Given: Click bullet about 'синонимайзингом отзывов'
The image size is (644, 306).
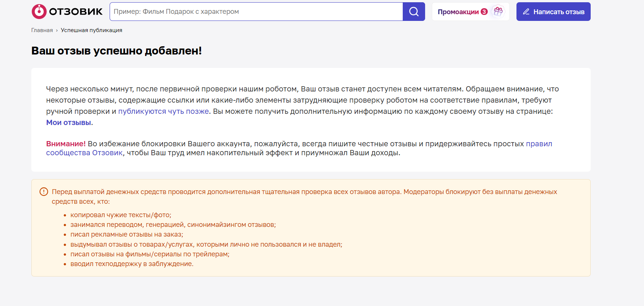Looking at the screenshot, I should click(173, 225).
